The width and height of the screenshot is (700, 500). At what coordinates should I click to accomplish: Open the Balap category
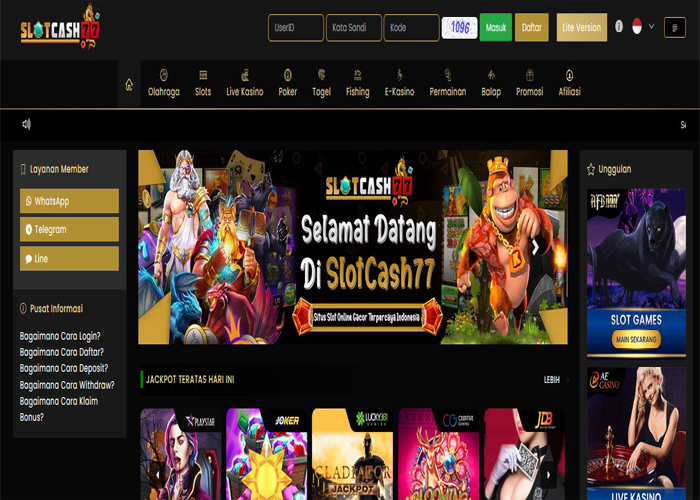coord(491,83)
